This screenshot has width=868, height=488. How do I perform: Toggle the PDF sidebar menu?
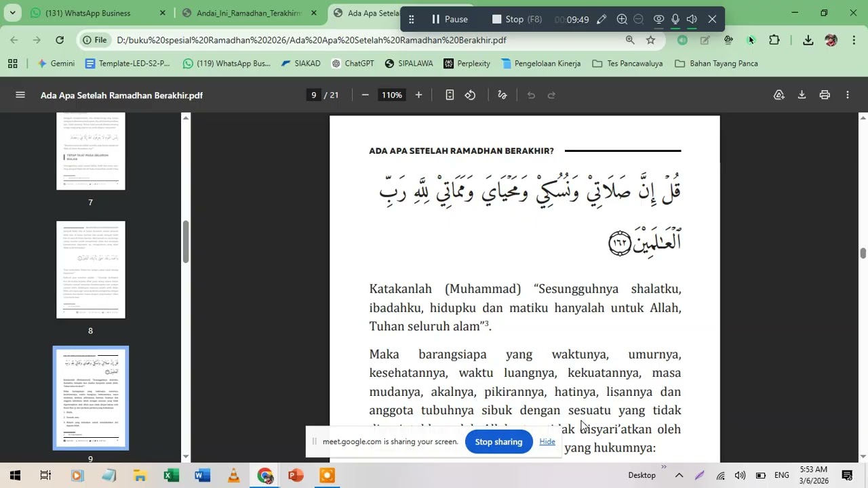[20, 95]
